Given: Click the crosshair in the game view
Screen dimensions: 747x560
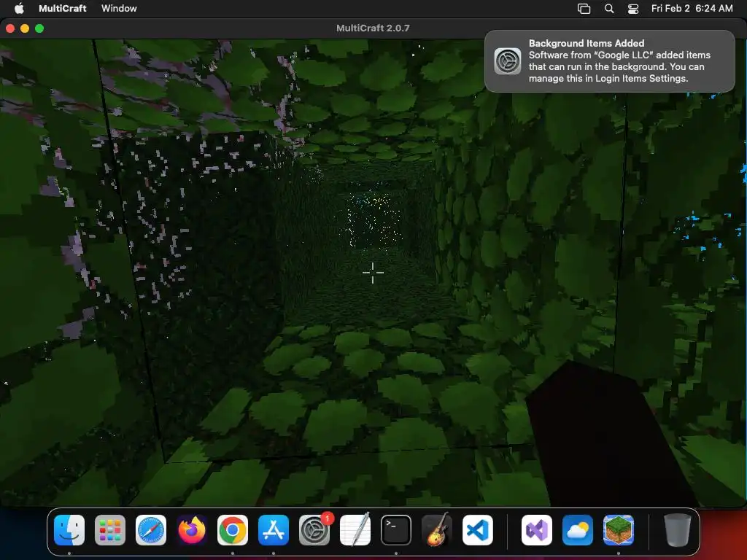Looking at the screenshot, I should tap(373, 273).
